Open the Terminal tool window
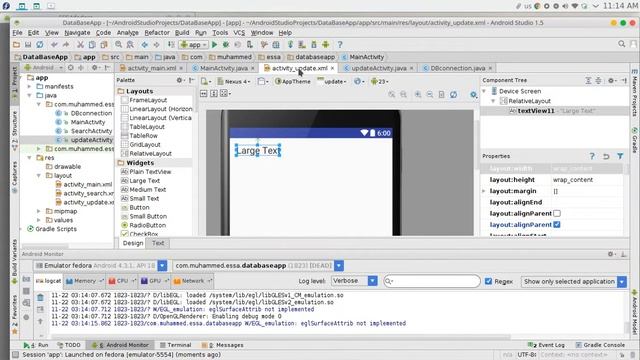The width and height of the screenshot is (640, 360). tap(176, 345)
